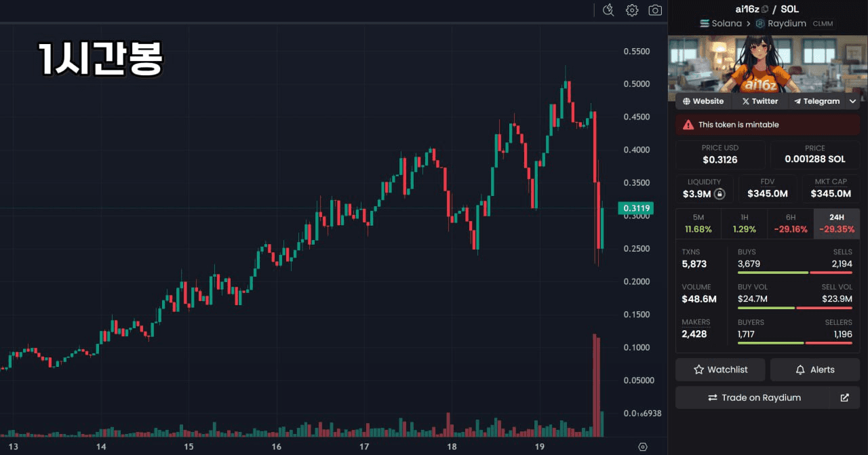Open chart settings gear icon
Image resolution: width=868 pixels, height=455 pixels.
[632, 10]
